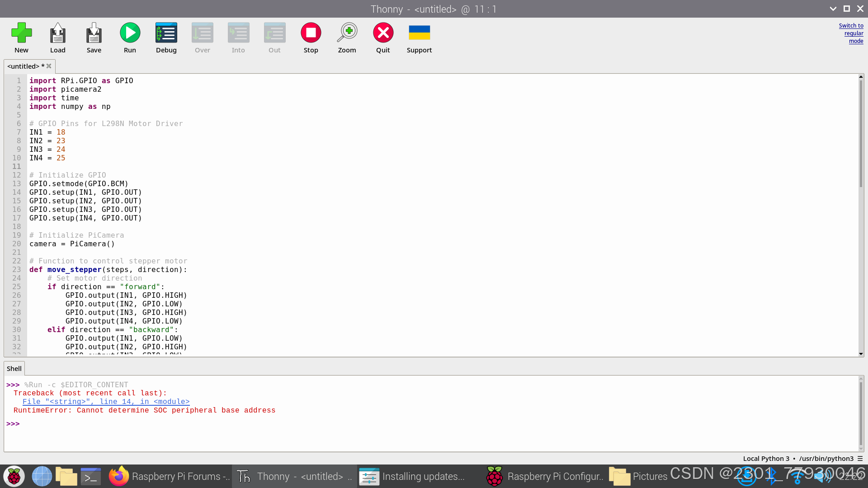Open the terminal from taskbar

pyautogui.click(x=91, y=476)
